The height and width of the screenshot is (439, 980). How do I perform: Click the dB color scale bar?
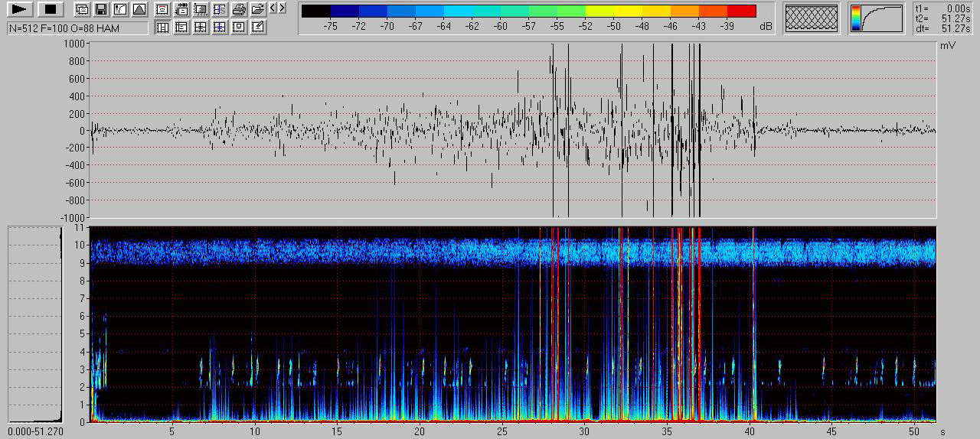528,11
